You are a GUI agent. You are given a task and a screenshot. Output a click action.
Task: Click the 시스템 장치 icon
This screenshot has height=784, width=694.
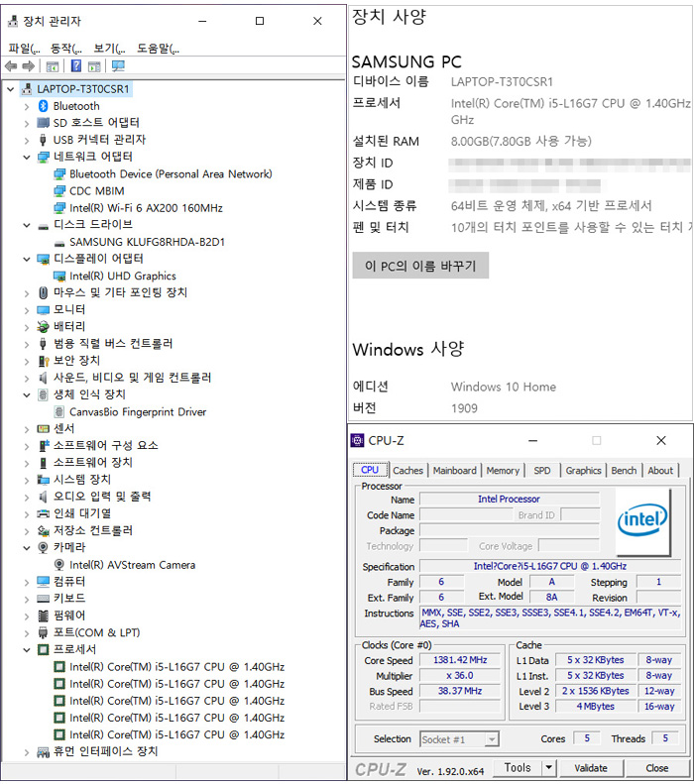point(43,480)
